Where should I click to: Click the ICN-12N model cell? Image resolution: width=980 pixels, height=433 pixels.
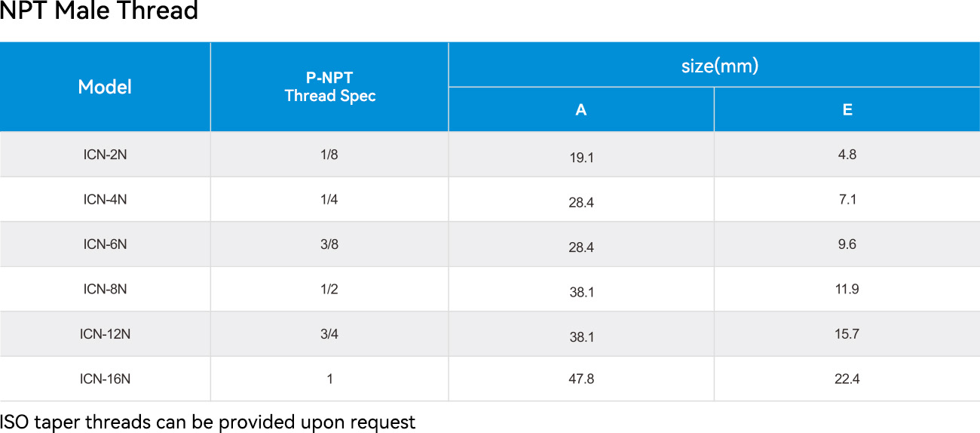pyautogui.click(x=105, y=333)
